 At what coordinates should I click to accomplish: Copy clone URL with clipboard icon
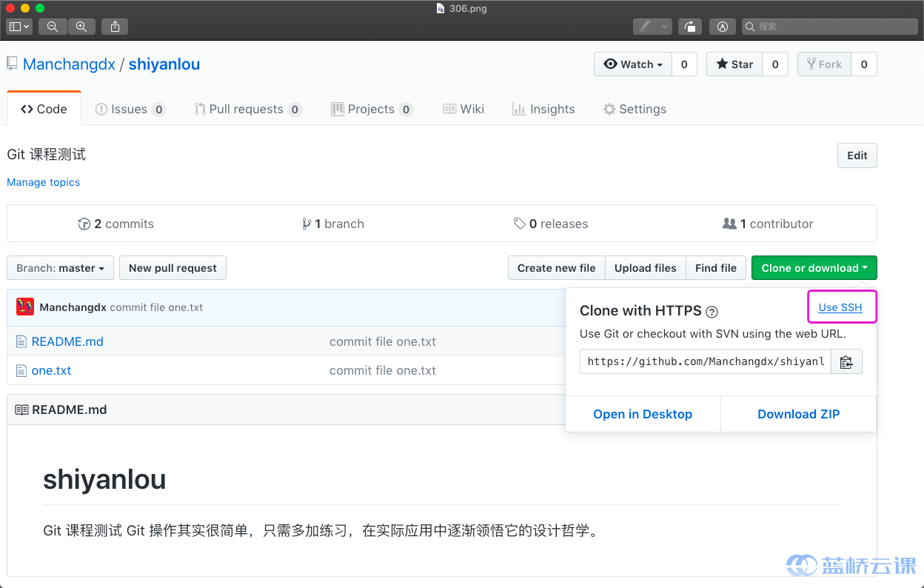click(847, 361)
